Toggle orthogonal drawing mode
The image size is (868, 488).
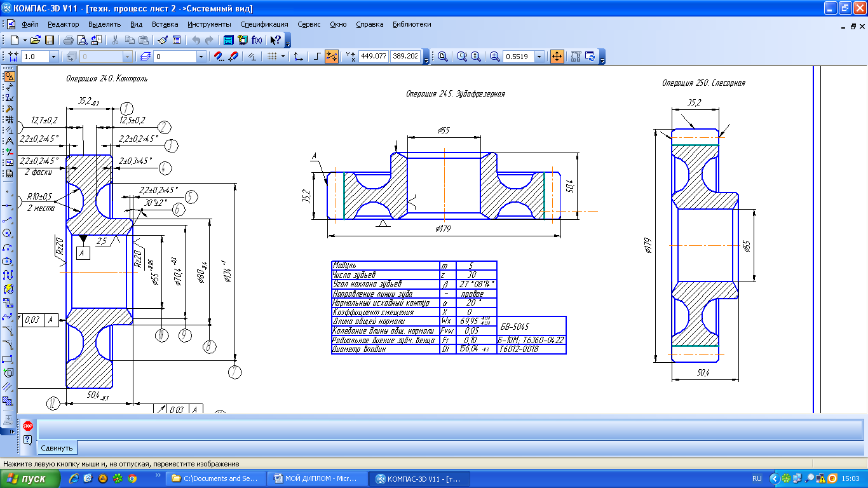[318, 57]
